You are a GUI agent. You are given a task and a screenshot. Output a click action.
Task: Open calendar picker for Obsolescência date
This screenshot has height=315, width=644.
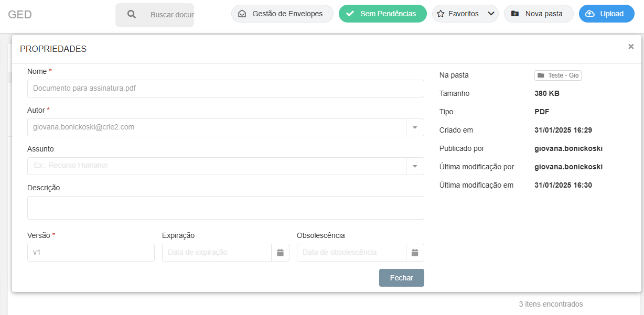pyautogui.click(x=415, y=253)
